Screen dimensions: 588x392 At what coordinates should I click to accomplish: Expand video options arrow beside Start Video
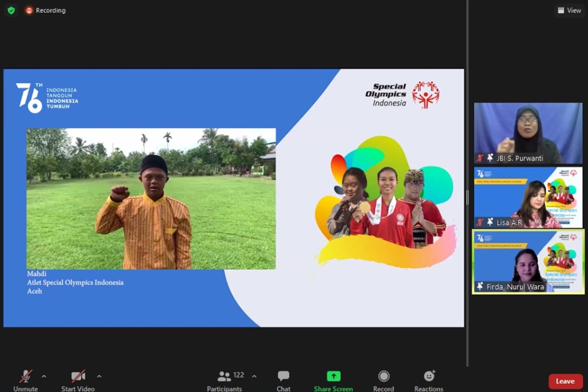[99, 376]
